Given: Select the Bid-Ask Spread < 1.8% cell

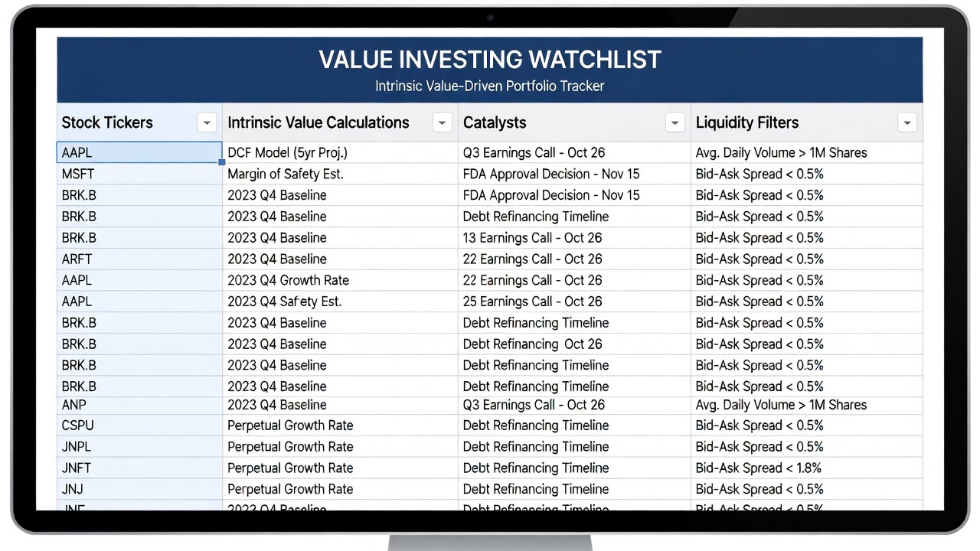Looking at the screenshot, I should (807, 468).
